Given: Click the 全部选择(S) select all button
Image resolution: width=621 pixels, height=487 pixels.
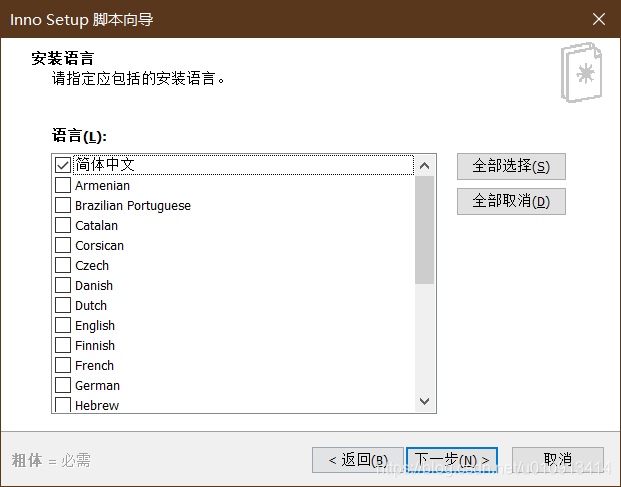Looking at the screenshot, I should (511, 167).
